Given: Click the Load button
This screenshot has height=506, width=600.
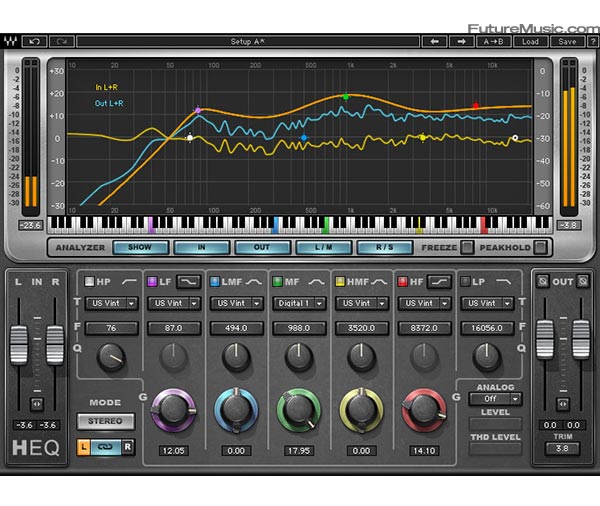Looking at the screenshot, I should (x=530, y=41).
